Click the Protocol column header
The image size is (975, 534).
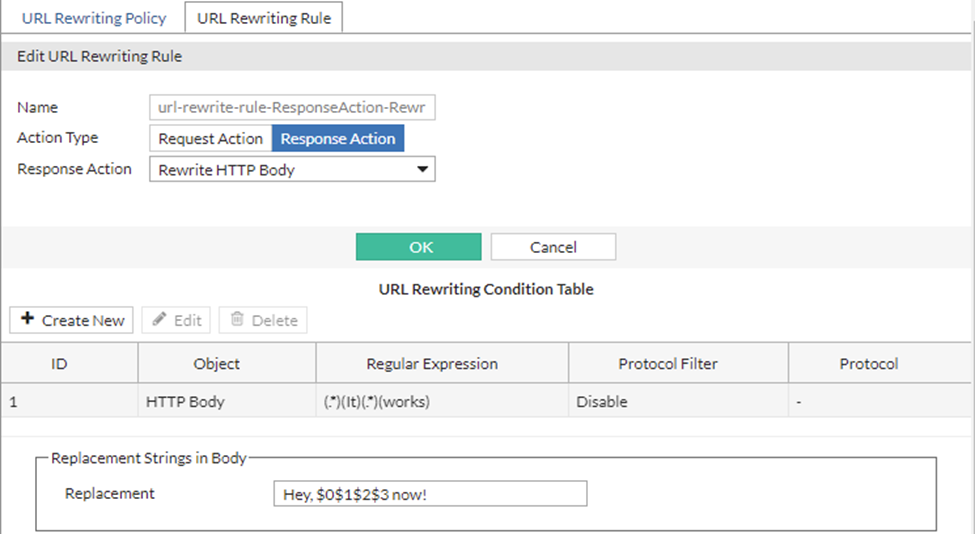click(868, 364)
